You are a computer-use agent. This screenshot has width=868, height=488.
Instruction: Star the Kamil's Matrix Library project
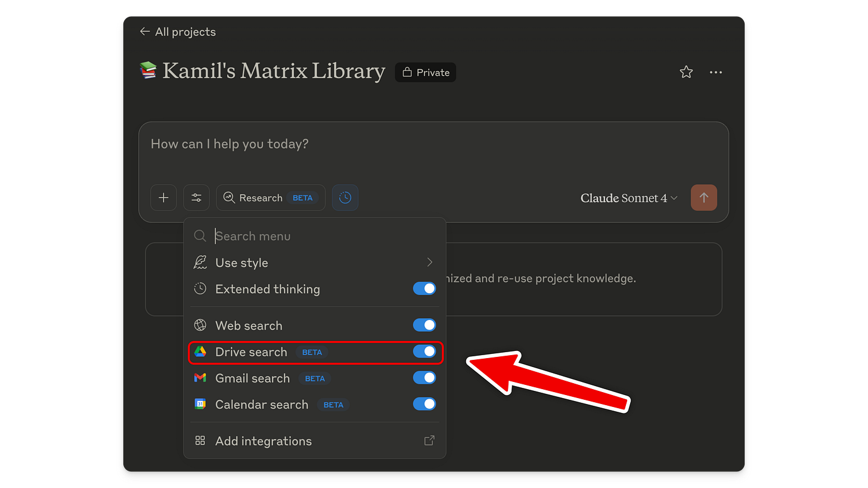[x=686, y=72]
